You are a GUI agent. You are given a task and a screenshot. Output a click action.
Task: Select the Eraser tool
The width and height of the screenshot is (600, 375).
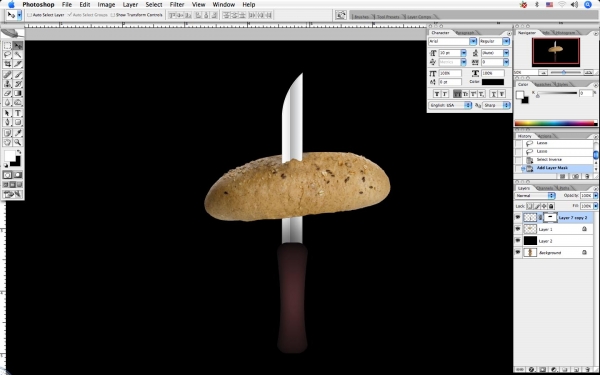click(x=7, y=93)
